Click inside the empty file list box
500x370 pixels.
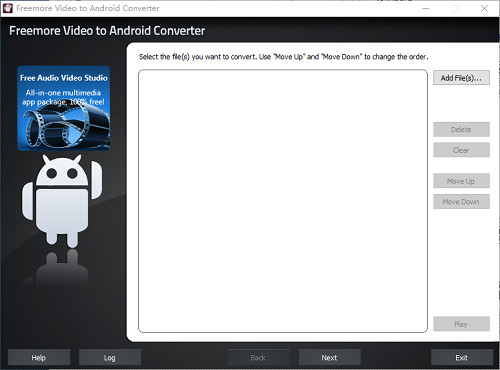[x=283, y=201]
